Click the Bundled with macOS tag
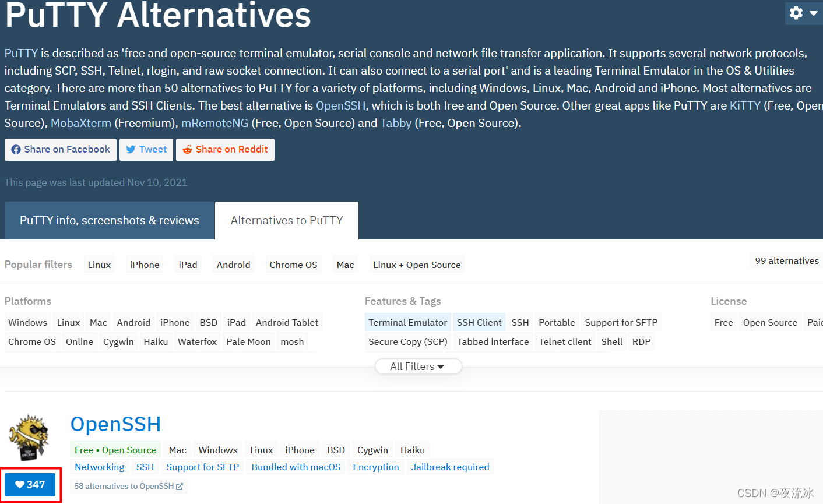The image size is (823, 504). pos(296,467)
